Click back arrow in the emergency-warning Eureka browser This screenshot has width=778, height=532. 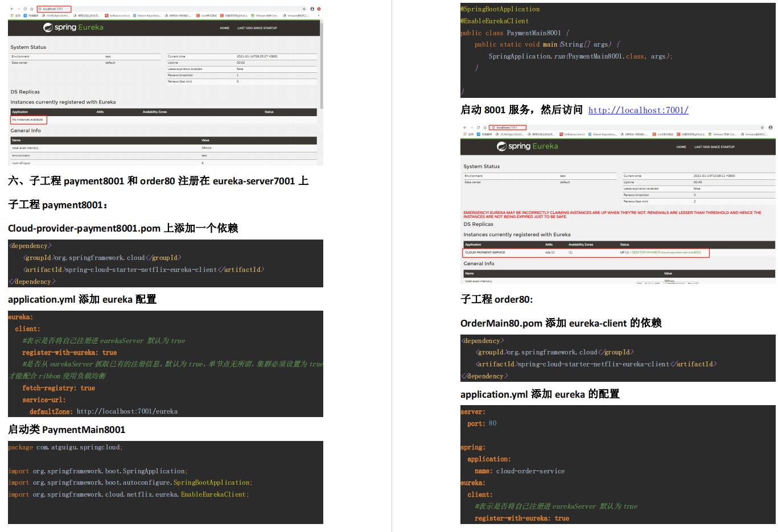(465, 127)
